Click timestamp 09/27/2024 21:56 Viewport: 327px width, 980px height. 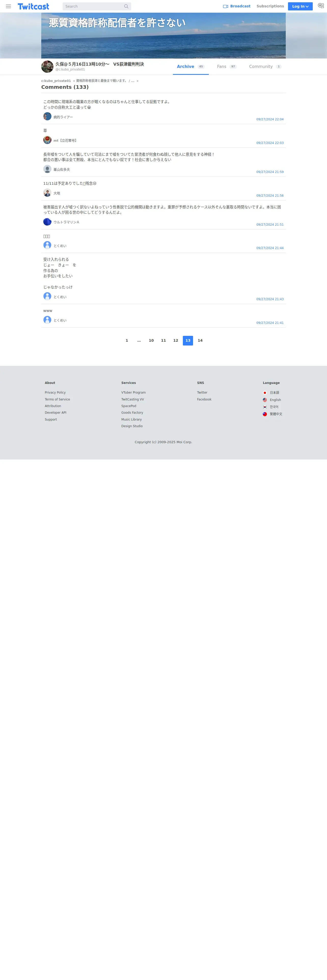[x=270, y=196]
